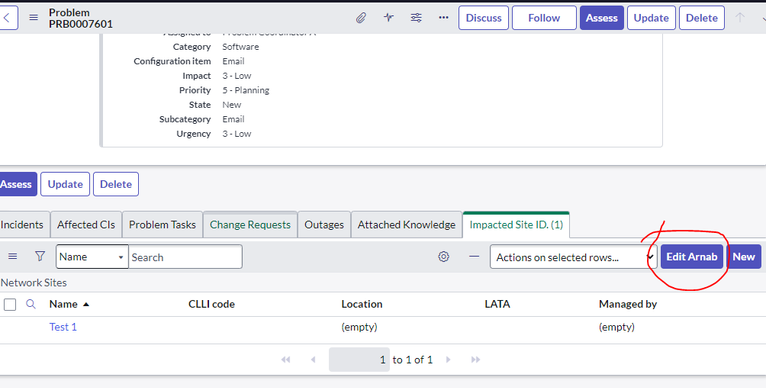
Task: Click the Managed by (empty) cell
Action: 617,327
